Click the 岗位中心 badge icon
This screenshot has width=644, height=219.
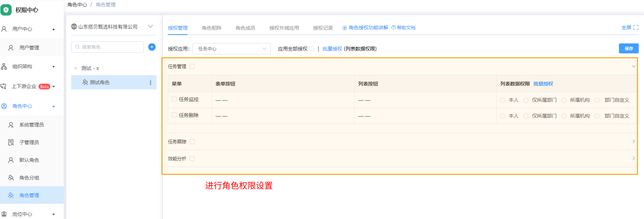[x=4, y=214]
